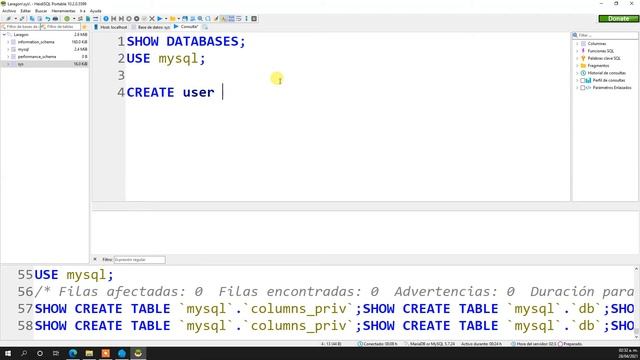This screenshot has height=360, width=640.
Task: Click the Donate button
Action: coord(618,19)
